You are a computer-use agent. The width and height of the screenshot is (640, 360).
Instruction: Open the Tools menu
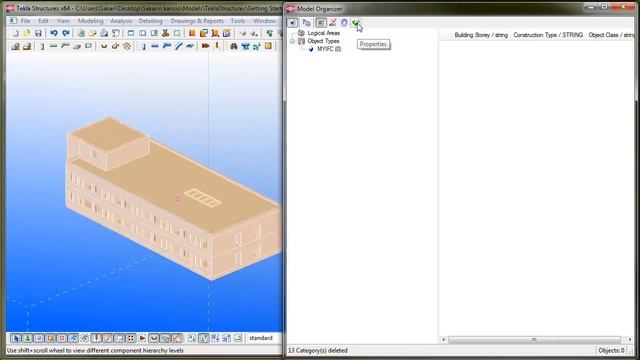(x=238, y=21)
